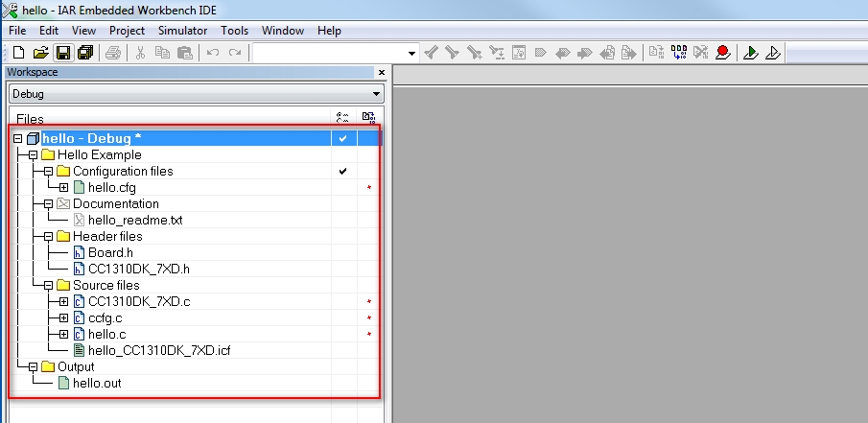
Task: Open the Edit menu
Action: (x=49, y=31)
